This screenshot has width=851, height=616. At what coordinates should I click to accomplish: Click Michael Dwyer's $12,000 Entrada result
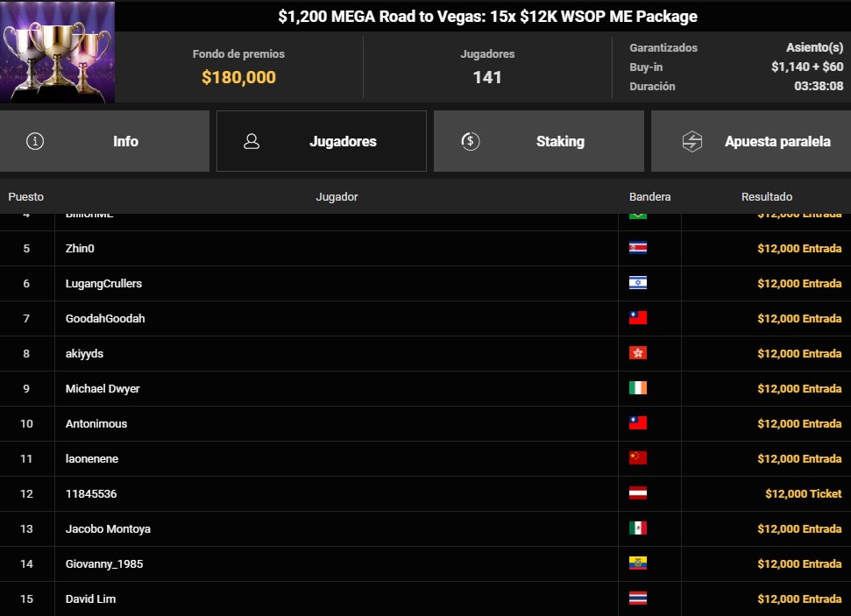[799, 388]
